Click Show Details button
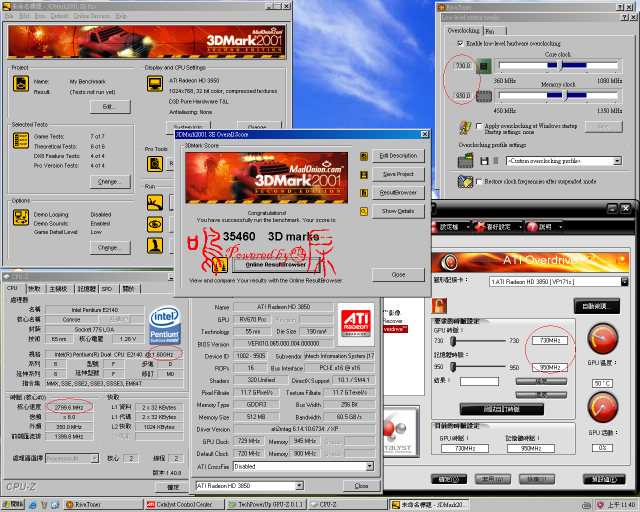 click(398, 211)
